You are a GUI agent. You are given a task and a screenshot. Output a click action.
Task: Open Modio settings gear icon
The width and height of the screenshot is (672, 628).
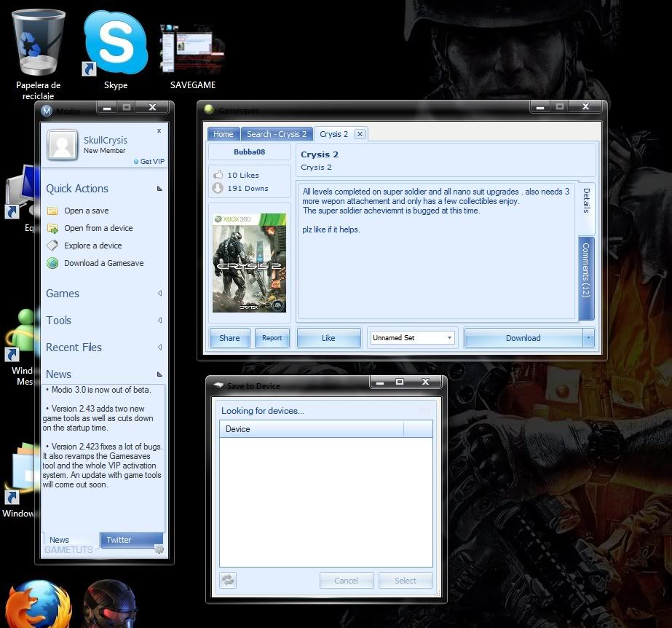coord(159,549)
